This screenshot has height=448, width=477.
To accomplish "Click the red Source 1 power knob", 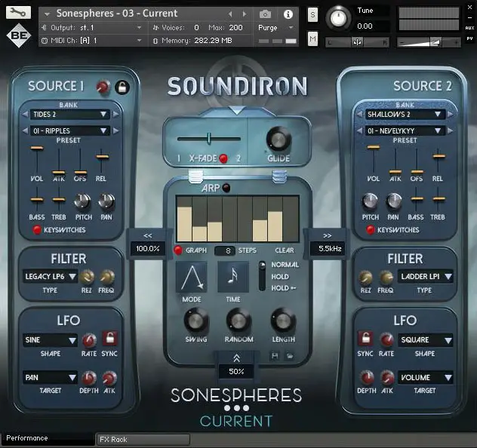I will pyautogui.click(x=103, y=87).
